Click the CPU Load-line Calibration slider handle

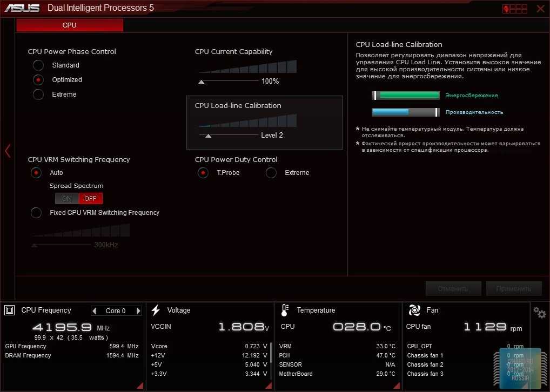point(208,136)
